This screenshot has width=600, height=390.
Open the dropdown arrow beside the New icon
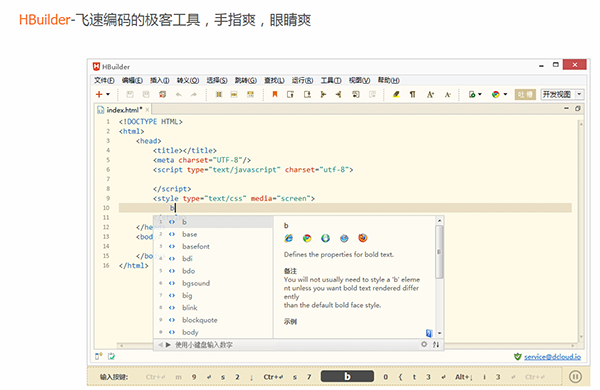coord(108,94)
